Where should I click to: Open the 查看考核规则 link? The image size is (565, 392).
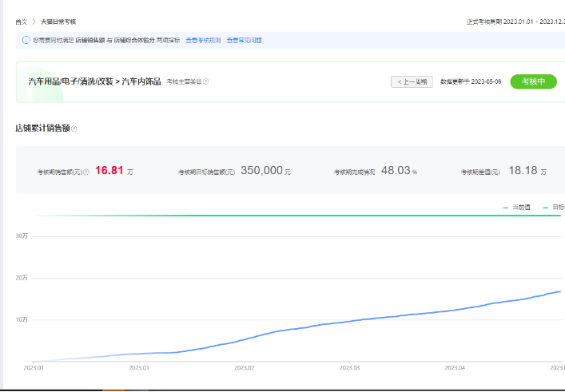[x=203, y=40]
